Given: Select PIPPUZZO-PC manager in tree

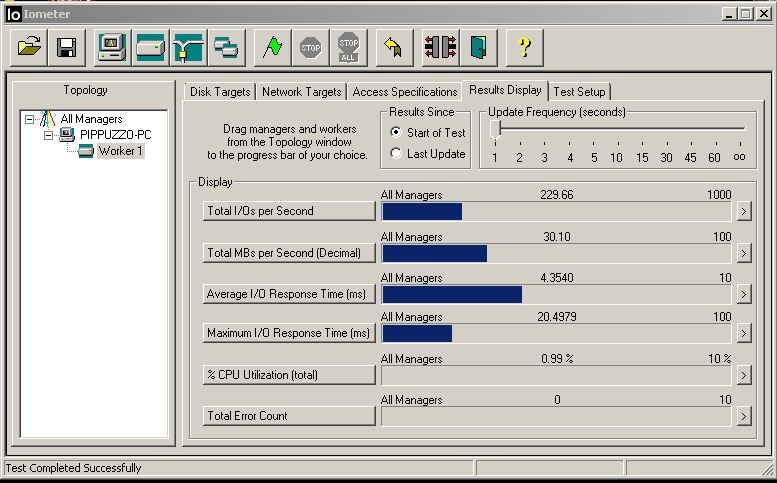Looking at the screenshot, I should pyautogui.click(x=115, y=135).
